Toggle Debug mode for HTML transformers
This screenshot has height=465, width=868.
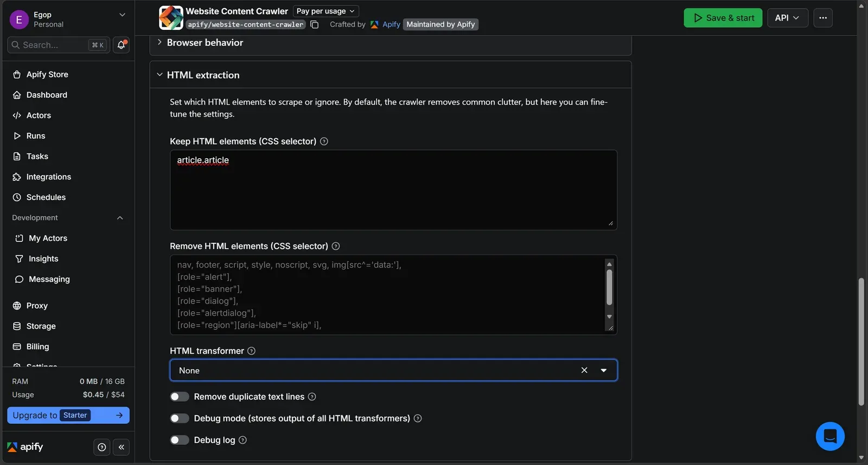pyautogui.click(x=180, y=418)
